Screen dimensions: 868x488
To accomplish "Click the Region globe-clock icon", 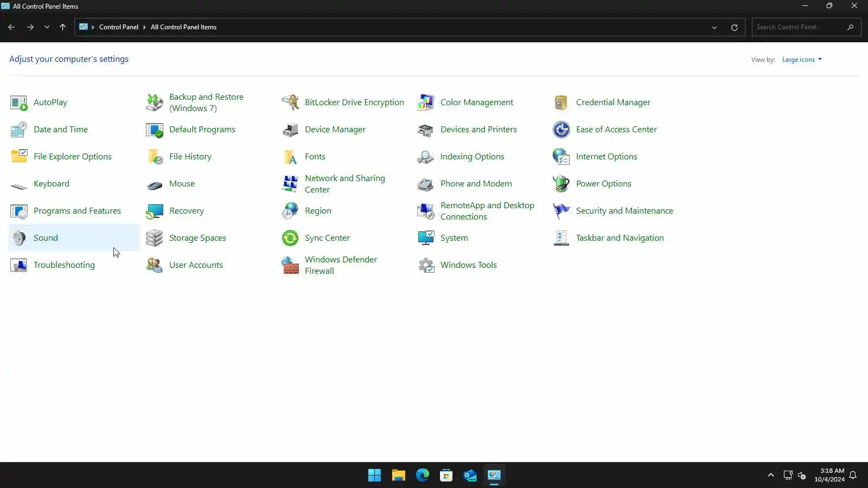I will [290, 211].
